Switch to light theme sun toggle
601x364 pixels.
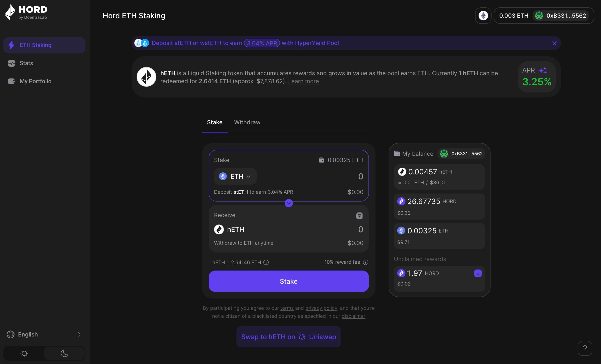point(24,353)
